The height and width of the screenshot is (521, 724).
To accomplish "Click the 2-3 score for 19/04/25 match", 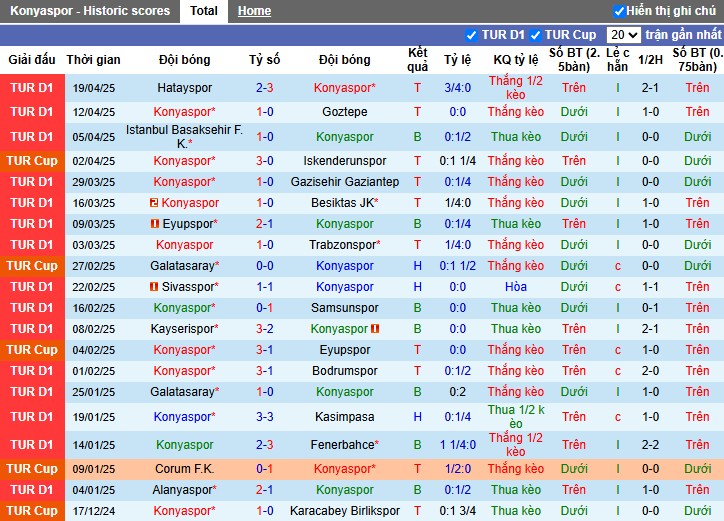I will [265, 88].
